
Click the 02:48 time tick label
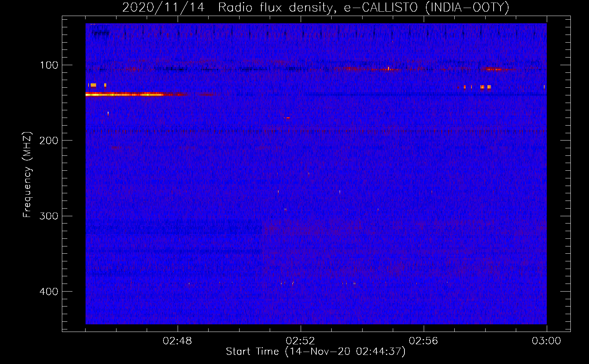178,341
